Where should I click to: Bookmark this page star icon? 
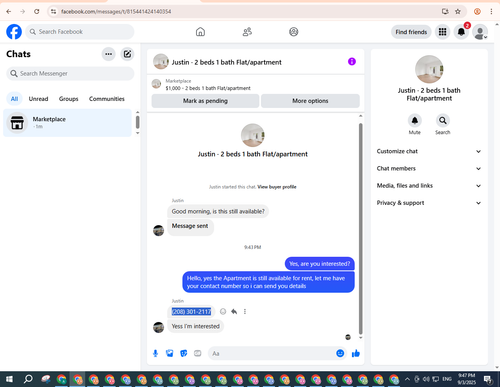[x=458, y=11]
